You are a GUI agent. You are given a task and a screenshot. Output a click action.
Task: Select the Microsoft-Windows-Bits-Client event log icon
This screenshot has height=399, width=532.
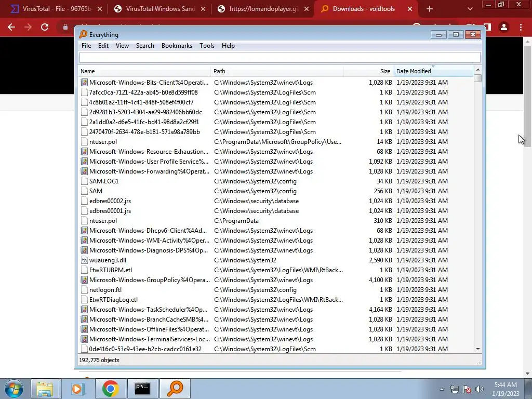(84, 83)
